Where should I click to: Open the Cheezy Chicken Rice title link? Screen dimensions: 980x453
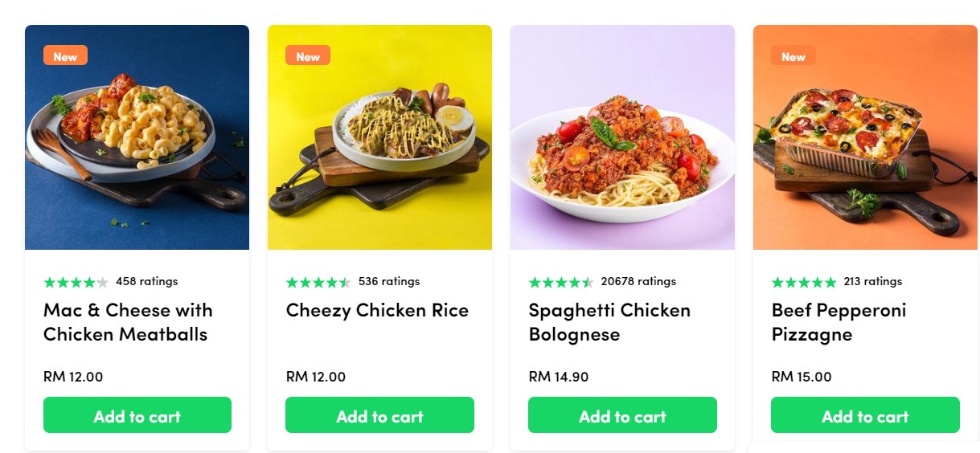[x=377, y=311]
